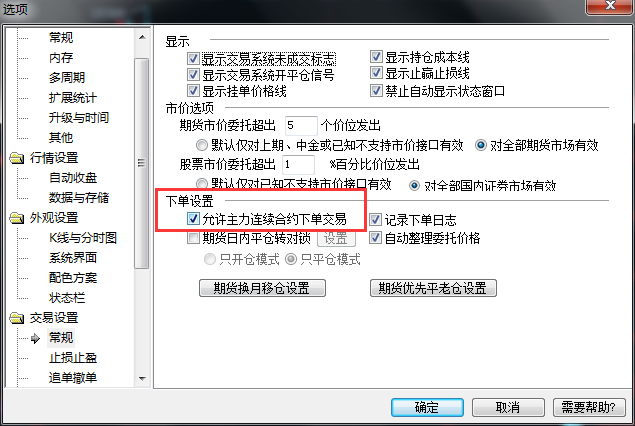Click the 行情设置 folder icon
635x426 pixels.
click(x=17, y=158)
